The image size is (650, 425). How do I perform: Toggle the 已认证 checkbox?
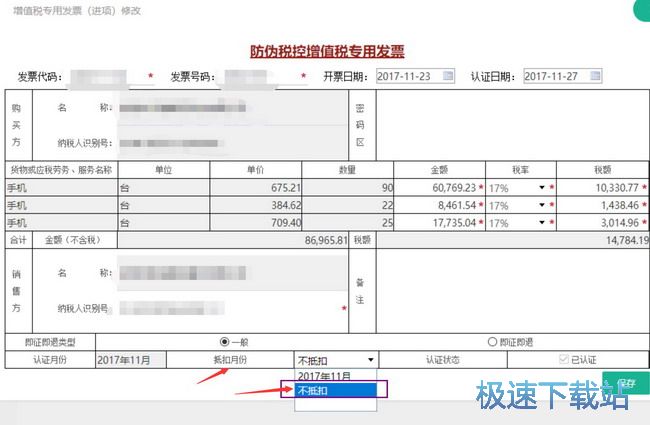[563, 359]
